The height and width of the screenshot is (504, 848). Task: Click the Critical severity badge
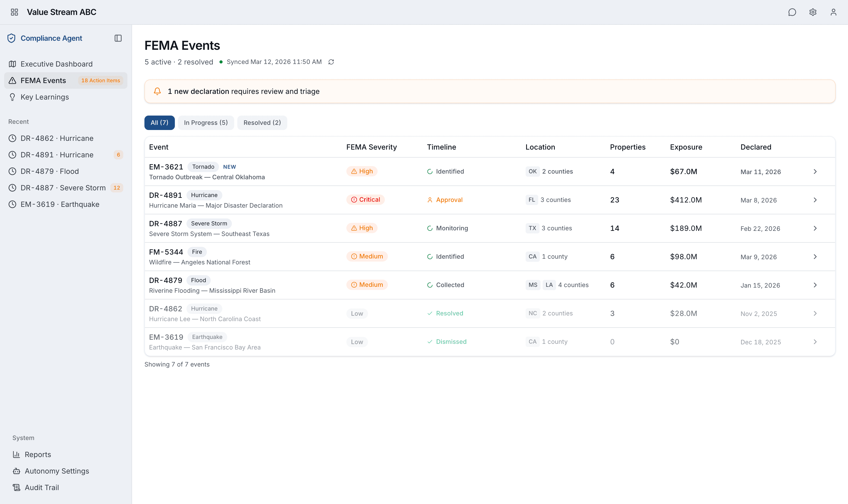(365, 200)
